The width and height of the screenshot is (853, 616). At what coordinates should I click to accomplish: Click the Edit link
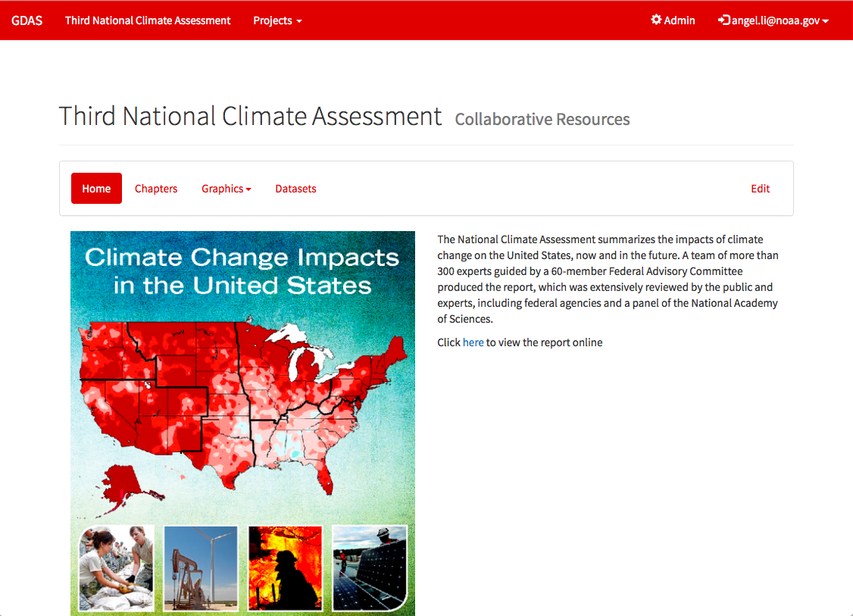[760, 188]
